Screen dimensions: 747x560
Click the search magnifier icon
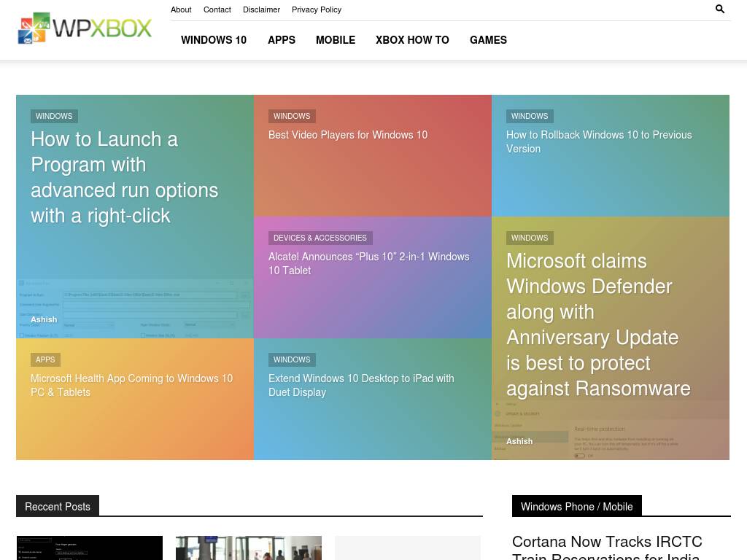pos(720,9)
